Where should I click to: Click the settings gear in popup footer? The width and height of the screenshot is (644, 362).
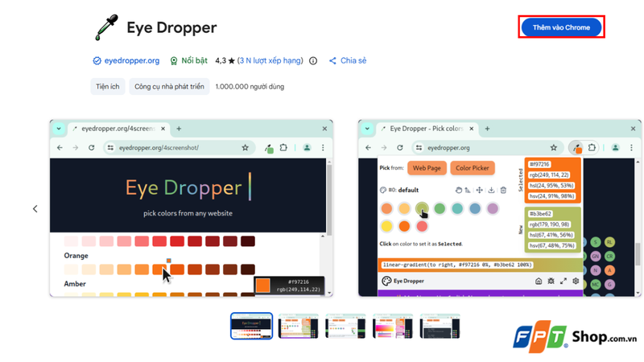[x=576, y=281]
